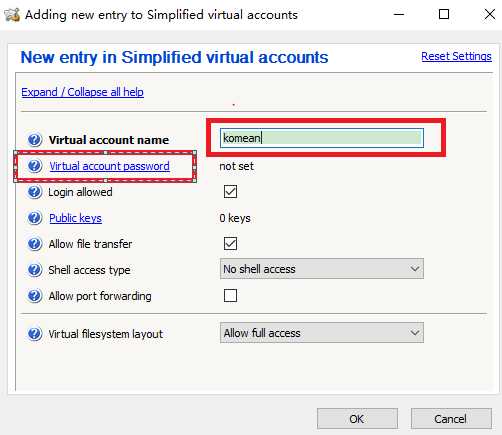Uncheck the Login allowed checkbox
This screenshot has width=502, height=435.
[x=230, y=192]
